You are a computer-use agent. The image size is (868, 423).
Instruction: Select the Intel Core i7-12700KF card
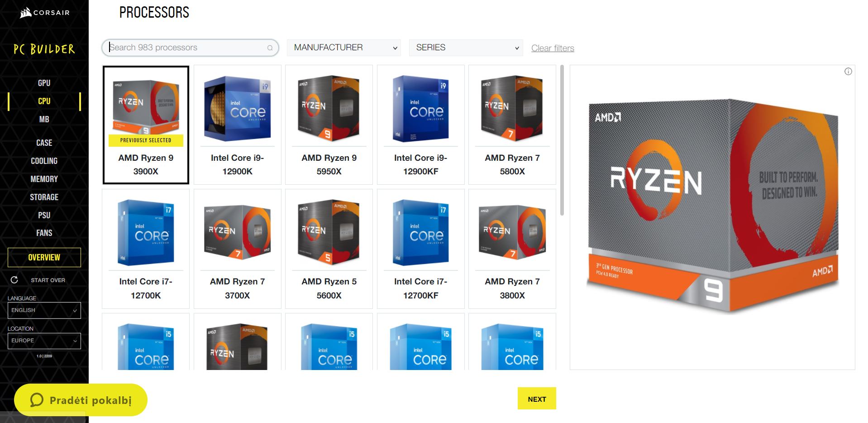click(421, 249)
